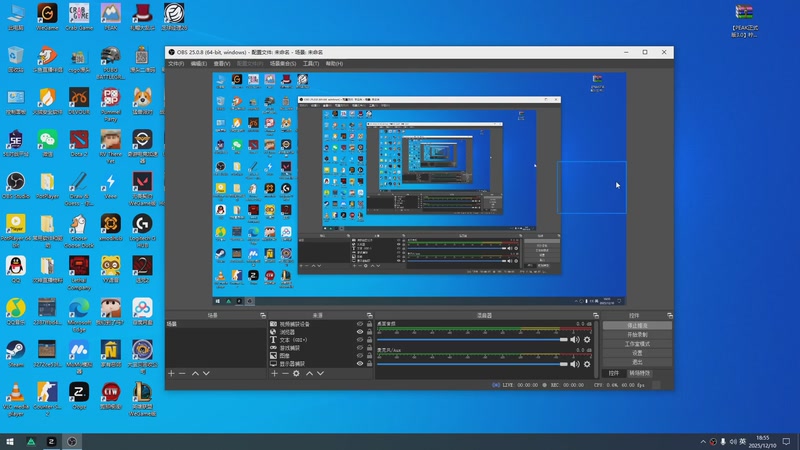Pop out the Audio Mixer dock panel
The width and height of the screenshot is (800, 450).
pos(595,315)
